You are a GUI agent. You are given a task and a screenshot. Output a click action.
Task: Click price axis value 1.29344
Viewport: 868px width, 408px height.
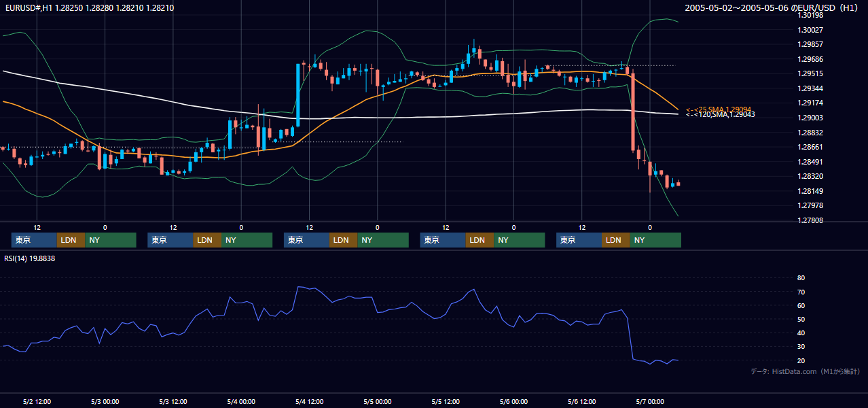810,88
